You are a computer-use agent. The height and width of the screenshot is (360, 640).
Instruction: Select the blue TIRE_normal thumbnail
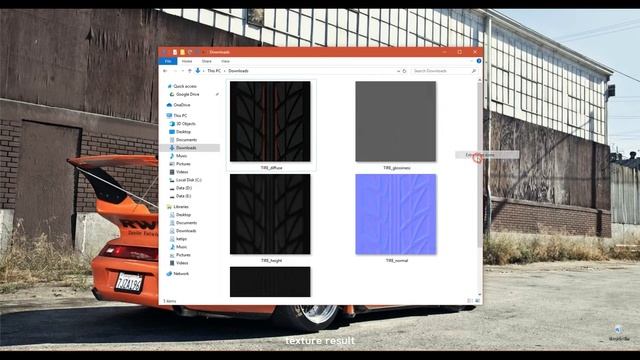pos(396,214)
